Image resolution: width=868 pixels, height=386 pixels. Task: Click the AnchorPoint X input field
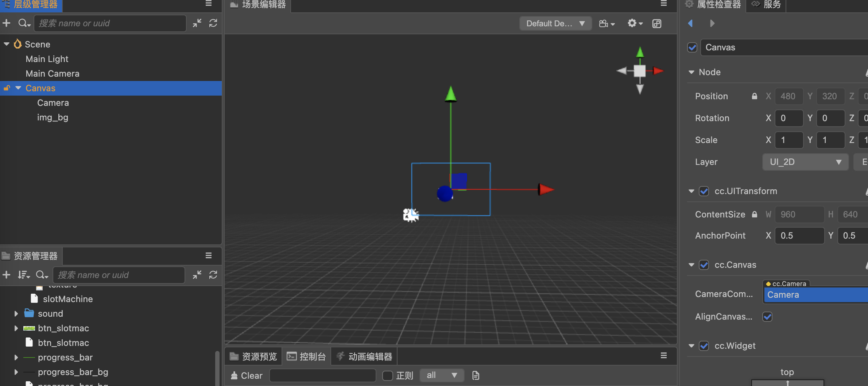[x=799, y=236]
